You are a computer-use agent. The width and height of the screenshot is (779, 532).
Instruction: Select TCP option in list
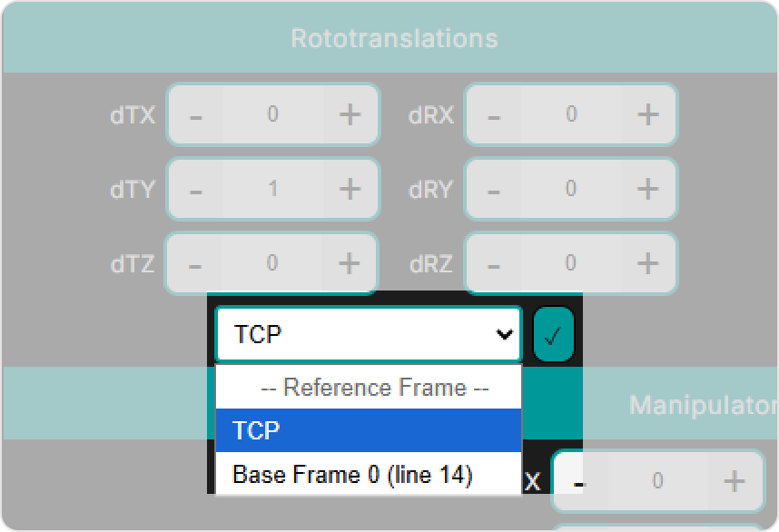point(369,430)
